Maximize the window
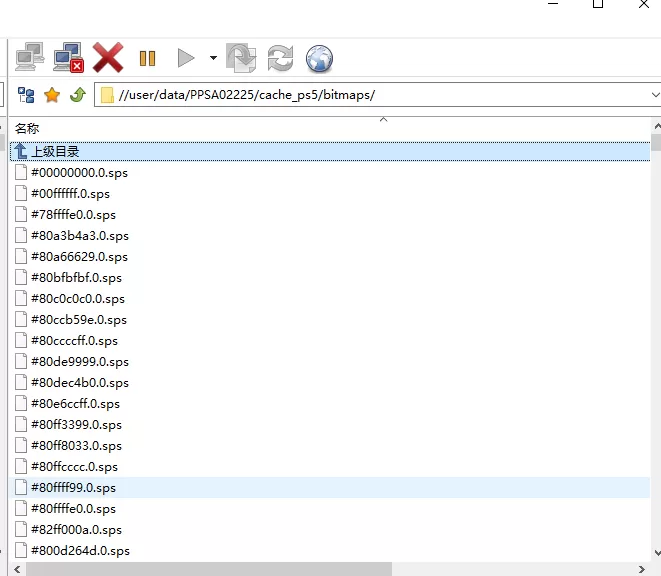661x576 pixels. click(x=598, y=4)
